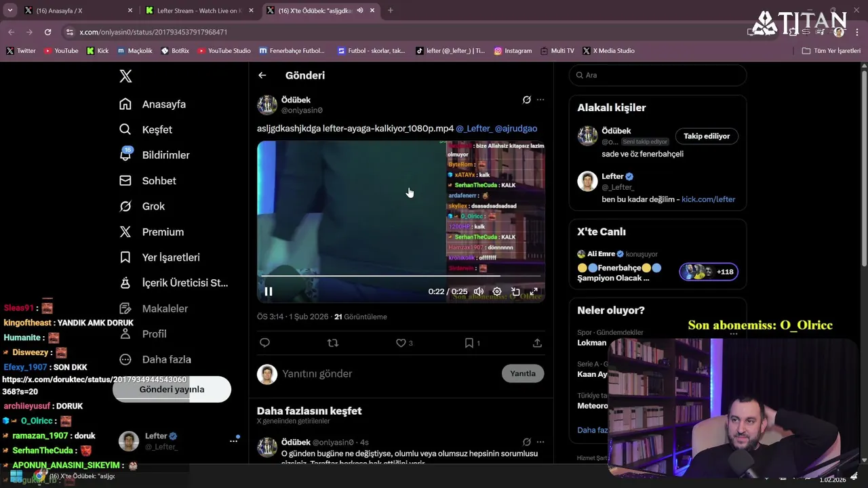Share the post

pos(537,343)
